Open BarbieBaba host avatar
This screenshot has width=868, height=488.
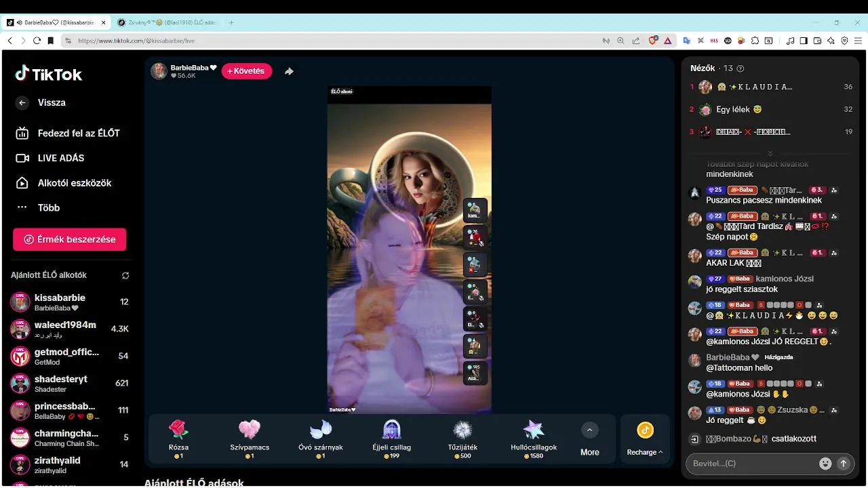[159, 71]
